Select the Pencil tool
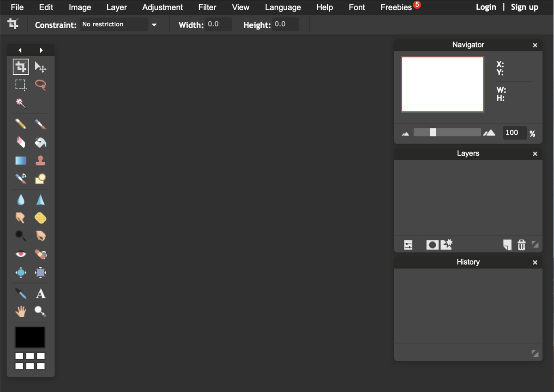 pos(21,124)
